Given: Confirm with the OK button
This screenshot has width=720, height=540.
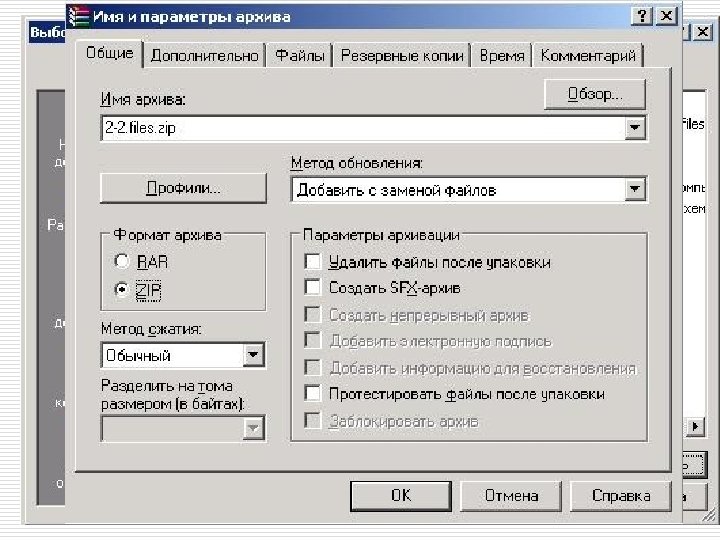Looking at the screenshot, I should [401, 495].
